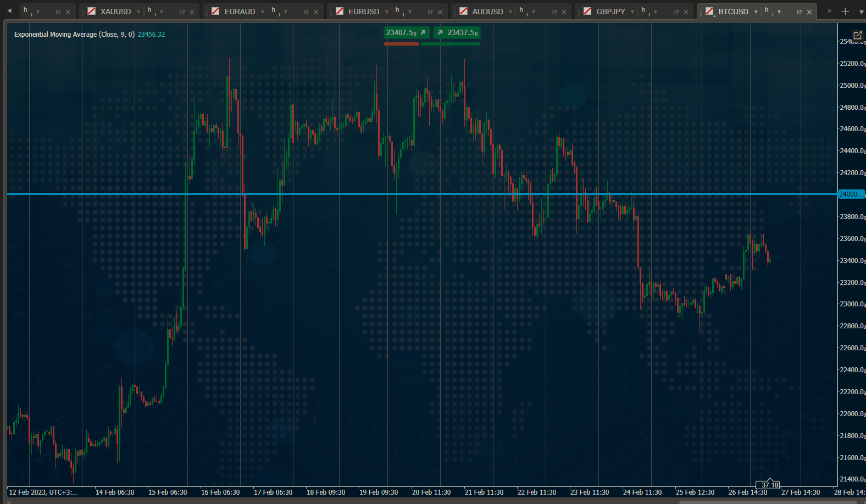Detach the XAUUSD chart tab
The height and width of the screenshot is (504, 866).
[182, 12]
